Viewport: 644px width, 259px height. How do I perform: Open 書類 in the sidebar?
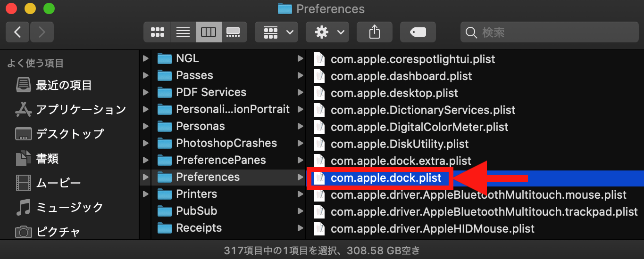pos(47,159)
